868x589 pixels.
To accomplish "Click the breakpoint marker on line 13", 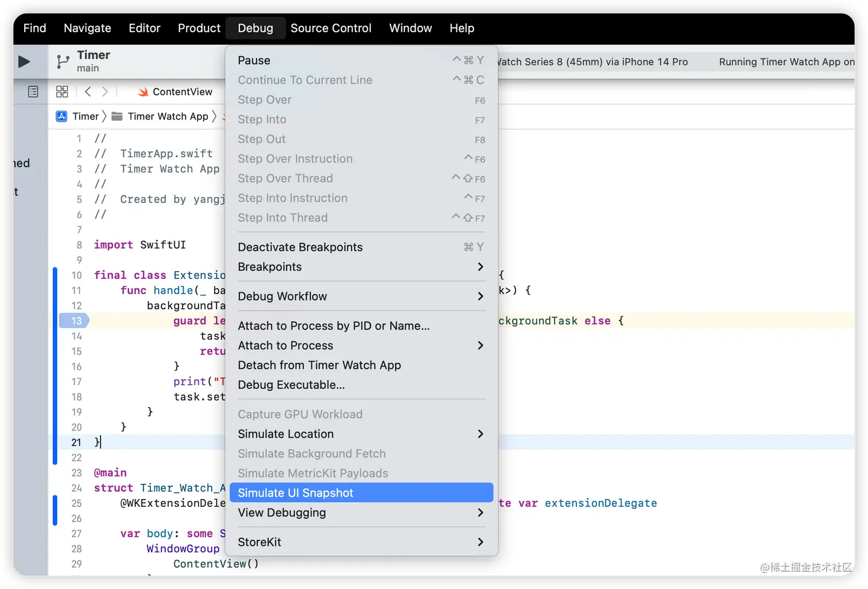I will click(x=74, y=321).
